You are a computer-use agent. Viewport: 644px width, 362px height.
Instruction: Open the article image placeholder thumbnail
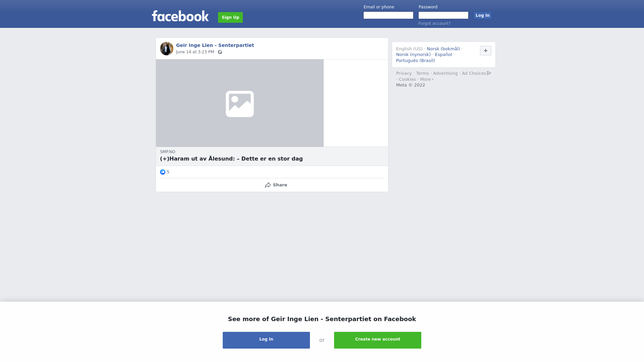pyautogui.click(x=240, y=103)
